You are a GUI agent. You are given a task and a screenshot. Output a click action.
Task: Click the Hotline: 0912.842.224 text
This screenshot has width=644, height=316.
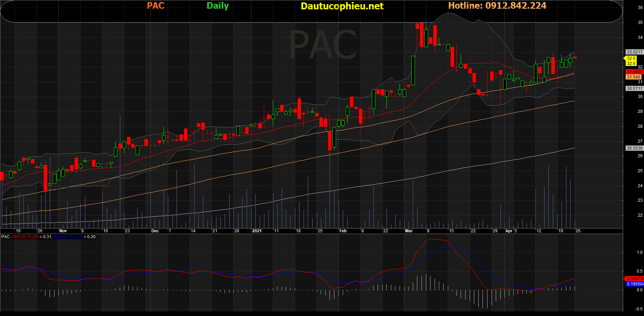pos(497,6)
